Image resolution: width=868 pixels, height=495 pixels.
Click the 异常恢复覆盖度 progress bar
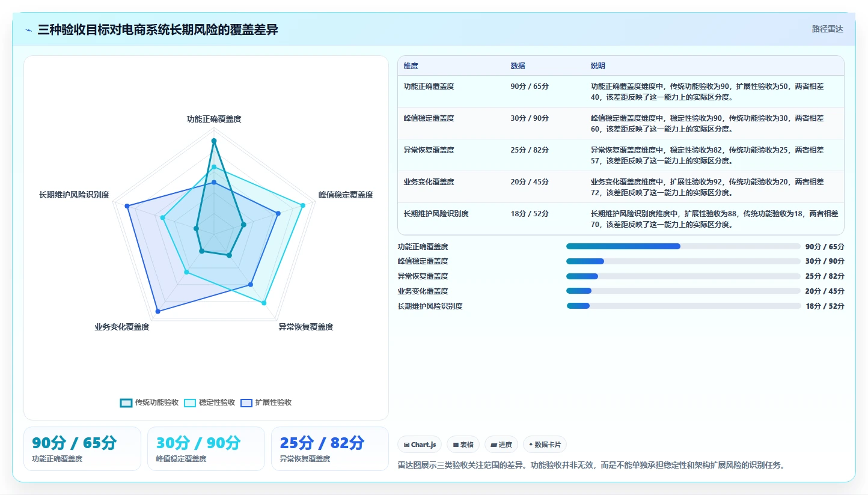click(683, 276)
